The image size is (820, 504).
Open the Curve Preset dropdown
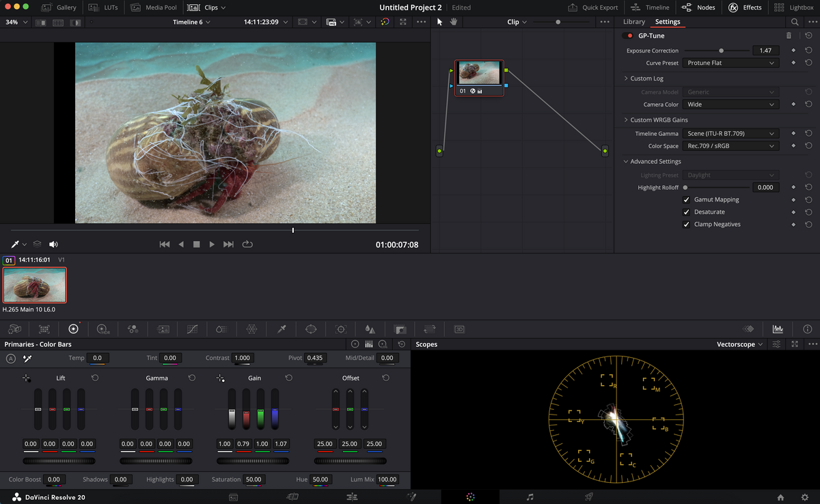(x=730, y=63)
